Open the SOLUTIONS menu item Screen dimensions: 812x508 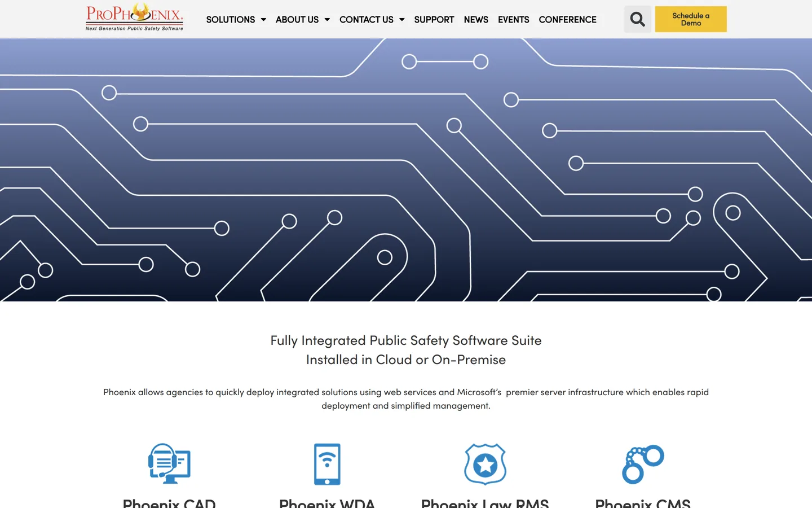pos(231,20)
